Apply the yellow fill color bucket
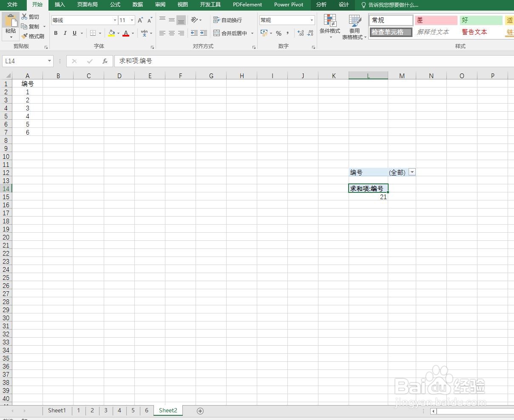 pyautogui.click(x=111, y=33)
